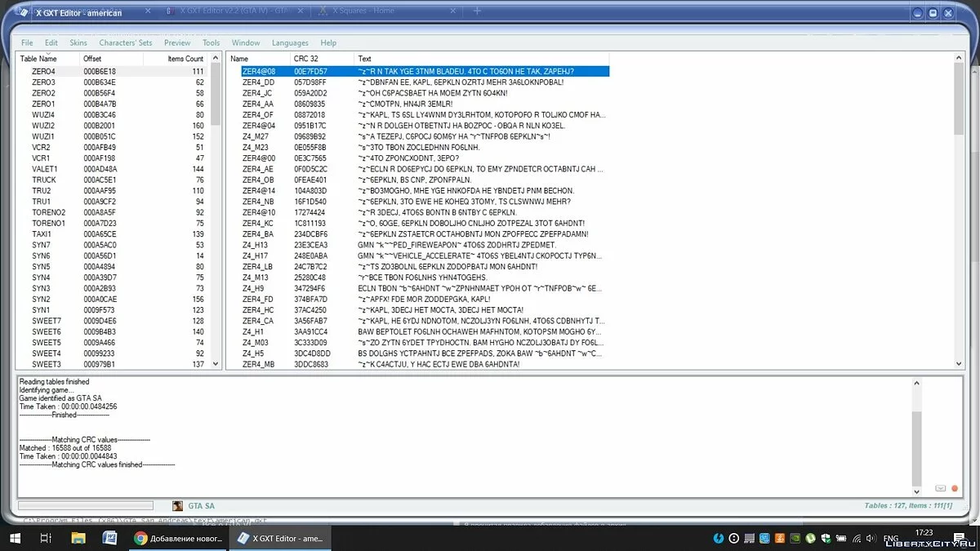Click the GTA SA game icon in status bar
The height and width of the screenshot is (551, 980).
click(x=178, y=506)
